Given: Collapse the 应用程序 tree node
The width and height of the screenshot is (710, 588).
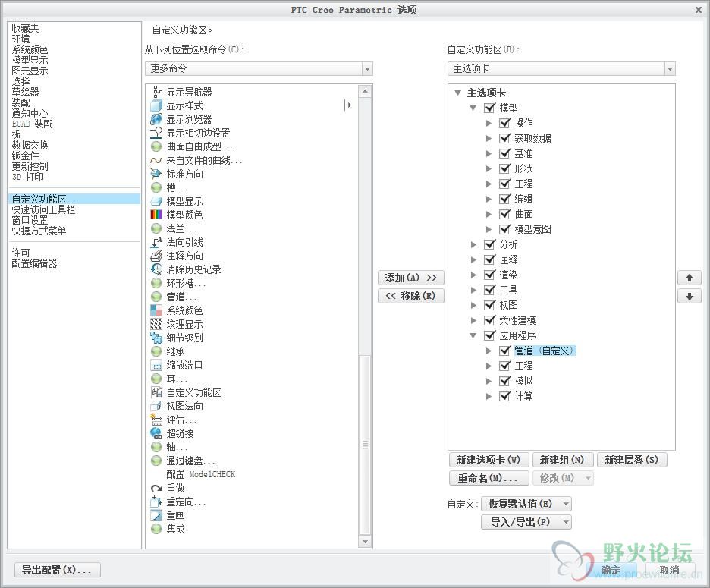Looking at the screenshot, I should [473, 335].
